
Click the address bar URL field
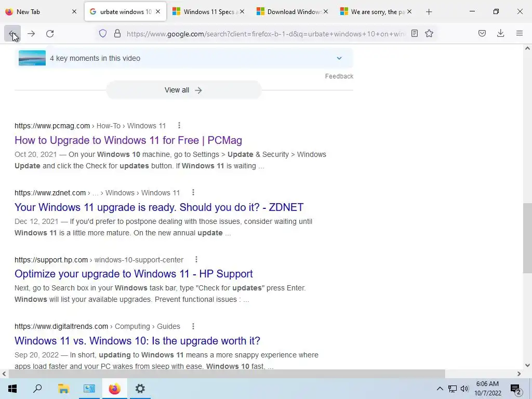(265, 34)
